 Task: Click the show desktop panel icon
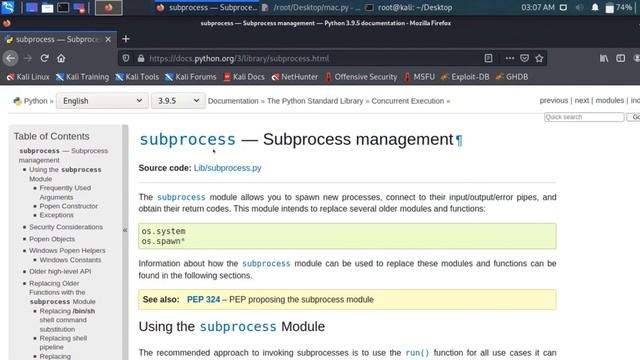point(31,7)
